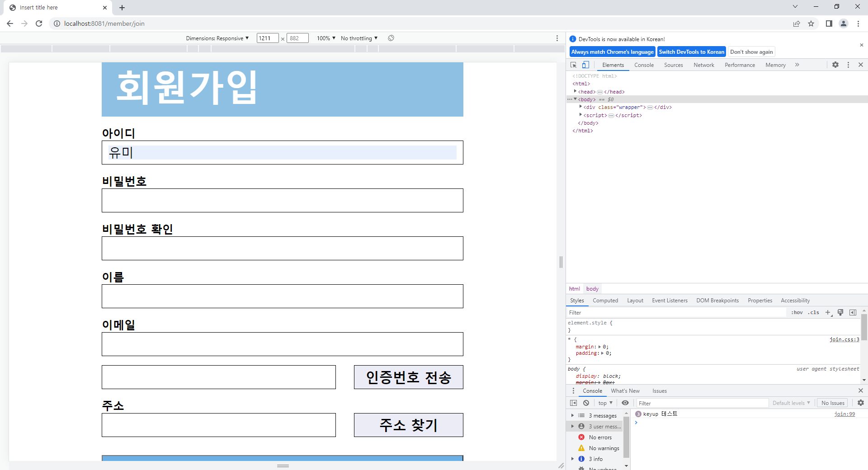Open the What's New drawer tab
This screenshot has width=868, height=470.
625,391
